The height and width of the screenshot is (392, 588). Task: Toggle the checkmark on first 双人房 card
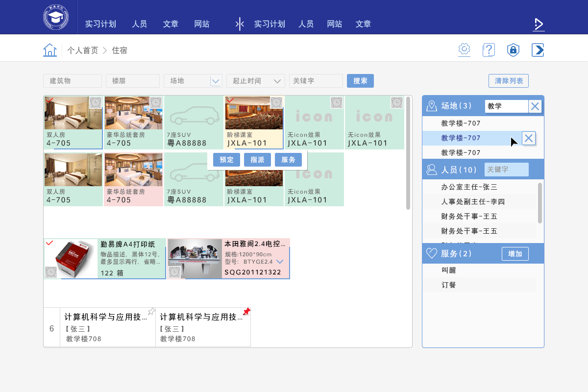coord(49,100)
